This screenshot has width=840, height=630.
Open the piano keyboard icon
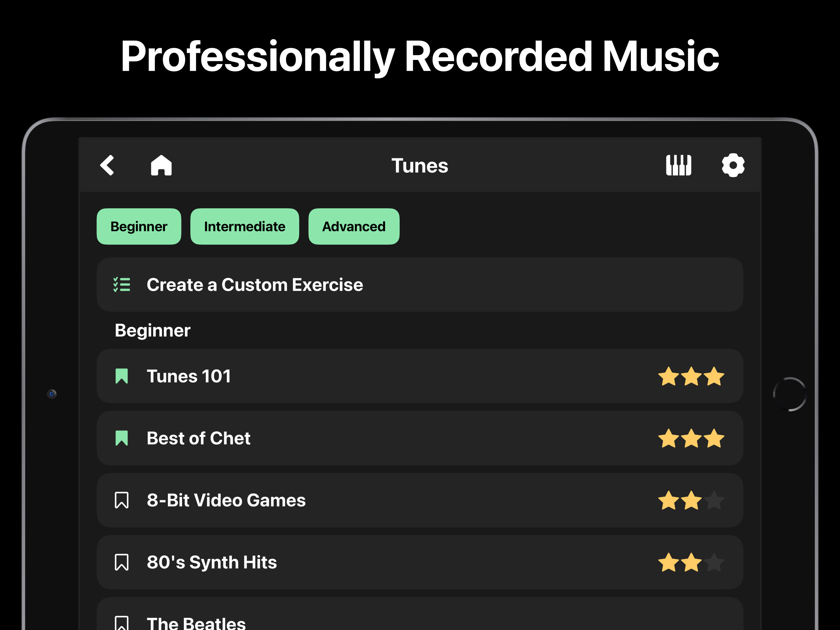click(678, 165)
